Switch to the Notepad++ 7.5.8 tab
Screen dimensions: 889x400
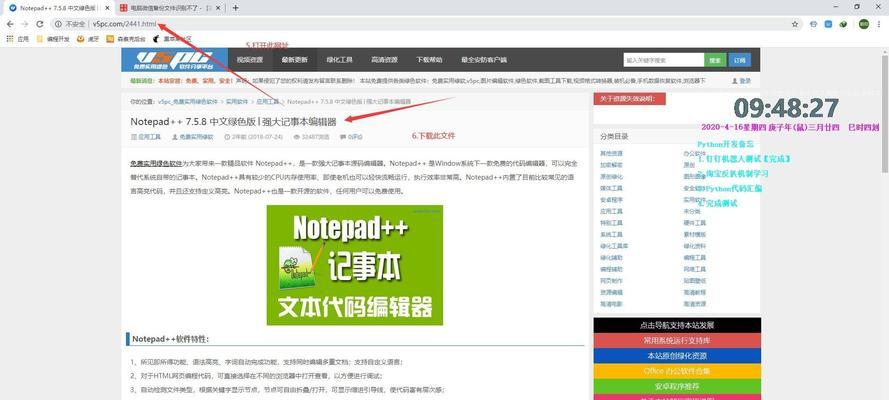click(x=57, y=8)
